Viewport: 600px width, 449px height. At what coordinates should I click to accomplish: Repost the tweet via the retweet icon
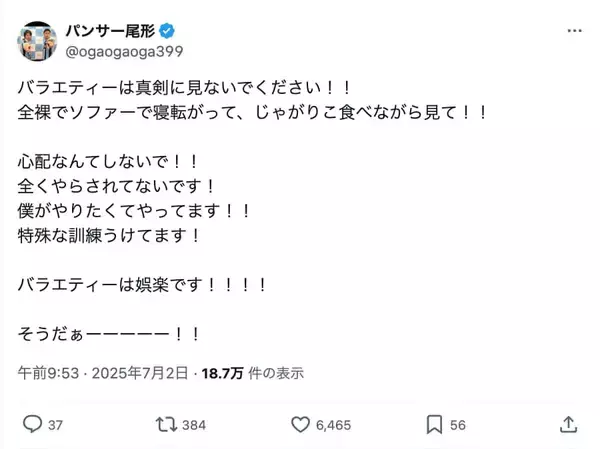click(x=165, y=424)
